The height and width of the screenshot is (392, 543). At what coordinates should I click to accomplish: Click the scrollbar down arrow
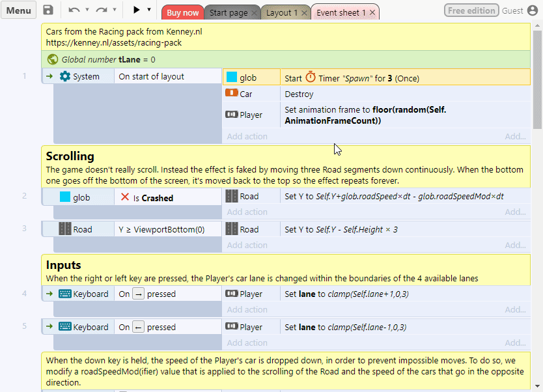[x=537, y=386]
